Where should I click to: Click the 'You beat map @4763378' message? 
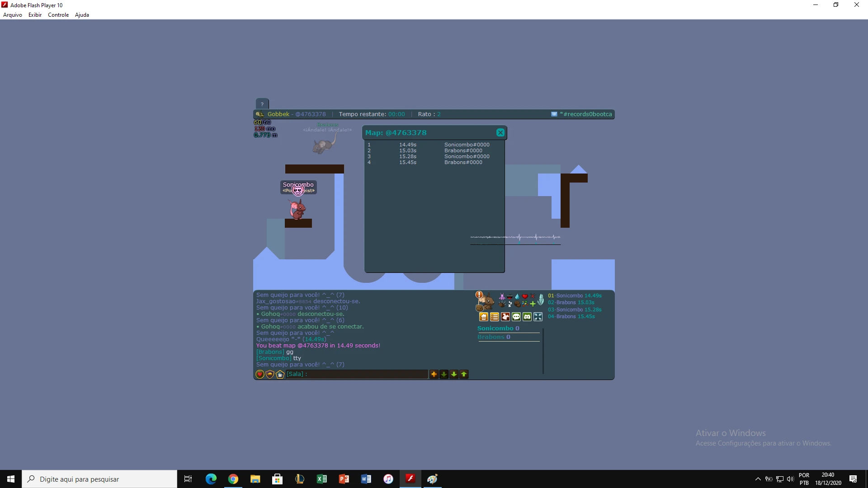tap(318, 346)
